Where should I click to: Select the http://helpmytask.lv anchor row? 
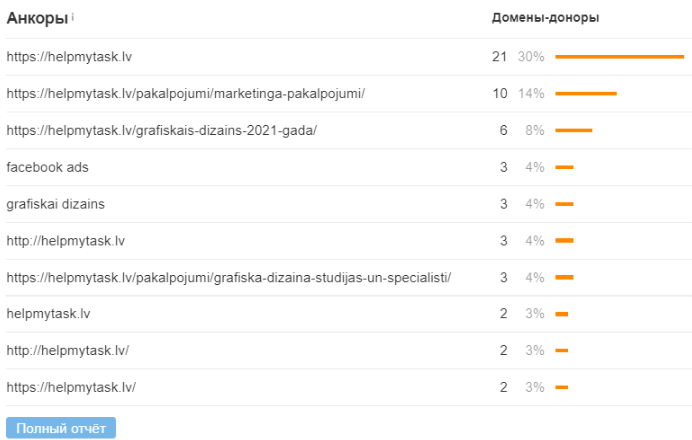click(65, 241)
